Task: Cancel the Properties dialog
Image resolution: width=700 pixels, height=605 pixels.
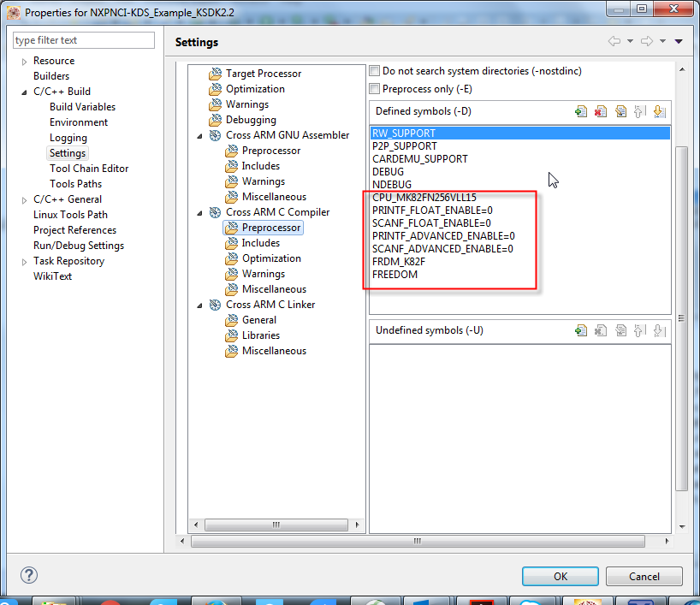Action: (644, 577)
